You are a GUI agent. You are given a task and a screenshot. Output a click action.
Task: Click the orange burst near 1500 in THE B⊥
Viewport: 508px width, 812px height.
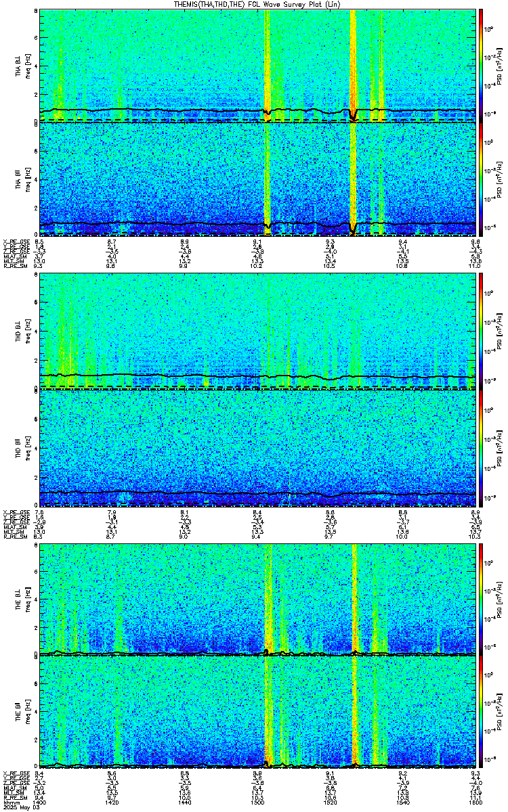[x=268, y=598]
